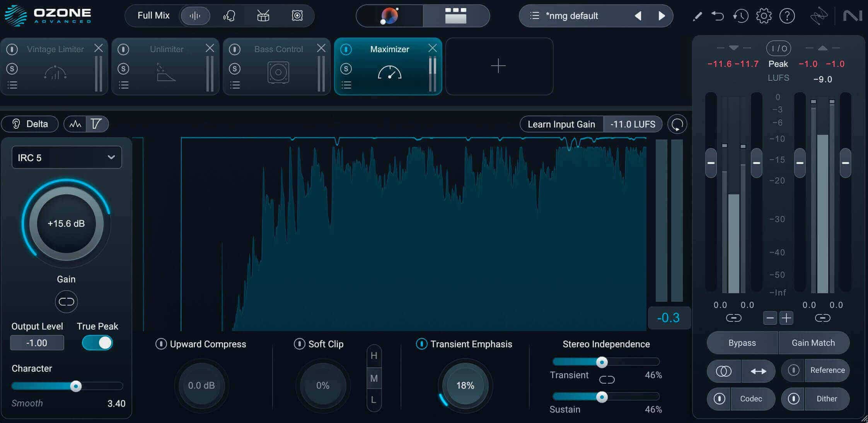Bypass the Maximizer module power button
The height and width of the screenshot is (423, 868).
pyautogui.click(x=346, y=49)
